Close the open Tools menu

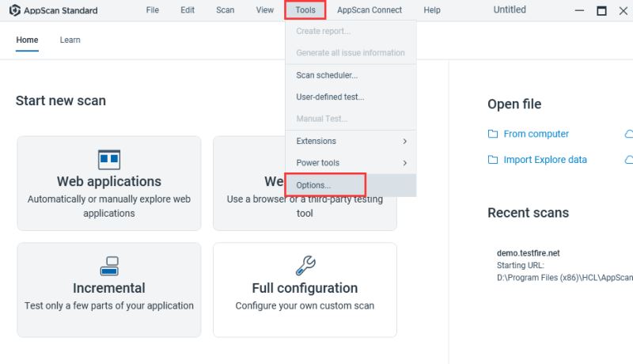305,10
